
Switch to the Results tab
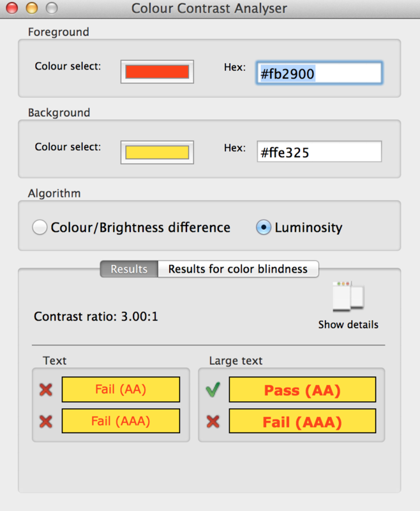(x=129, y=269)
